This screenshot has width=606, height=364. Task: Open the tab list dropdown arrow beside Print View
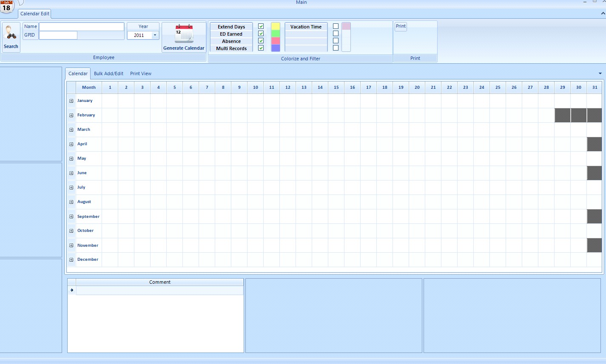coord(600,73)
